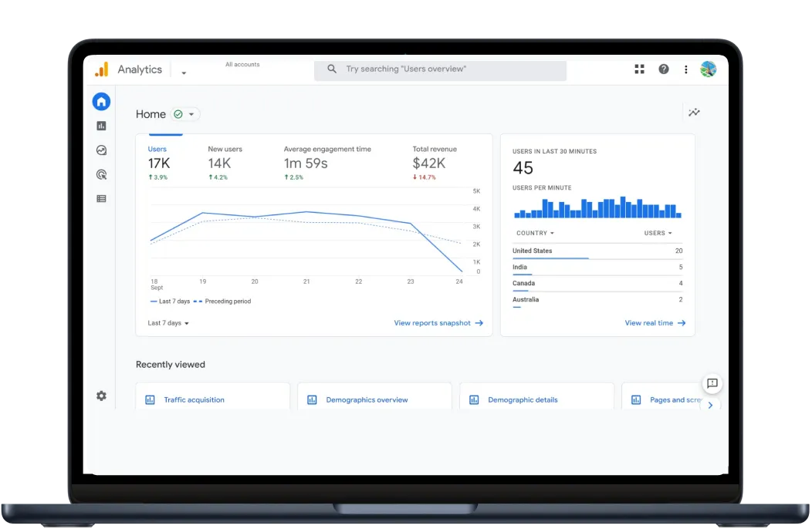The height and width of the screenshot is (529, 812).
Task: Click the search field "Try searching Users overview"
Action: coord(440,69)
